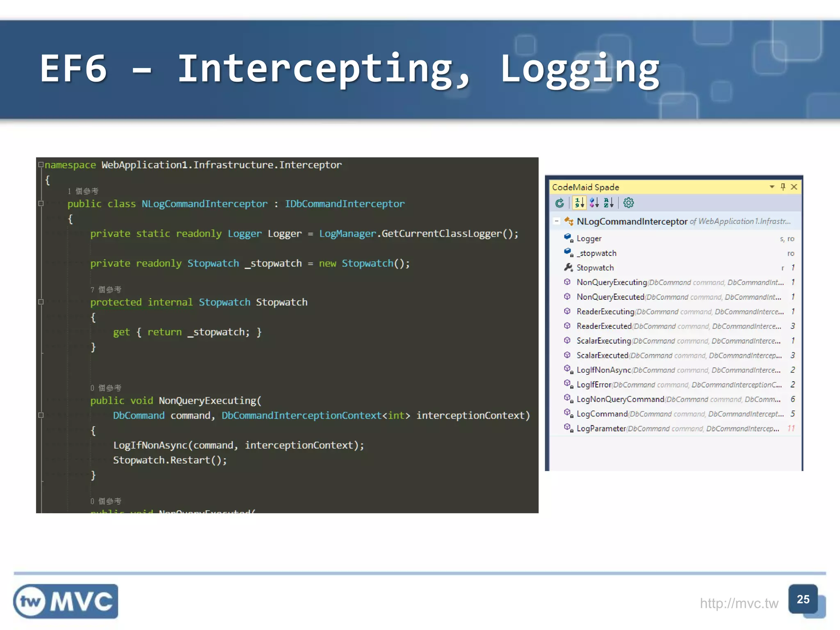This screenshot has width=840, height=630.
Task: Click the LogParameter private method icon
Action: pyautogui.click(x=568, y=428)
